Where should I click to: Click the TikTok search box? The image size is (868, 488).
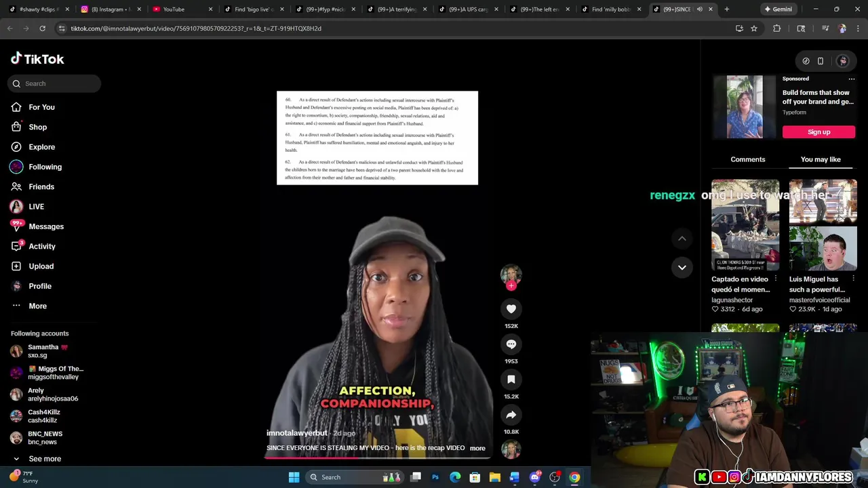[55, 83]
